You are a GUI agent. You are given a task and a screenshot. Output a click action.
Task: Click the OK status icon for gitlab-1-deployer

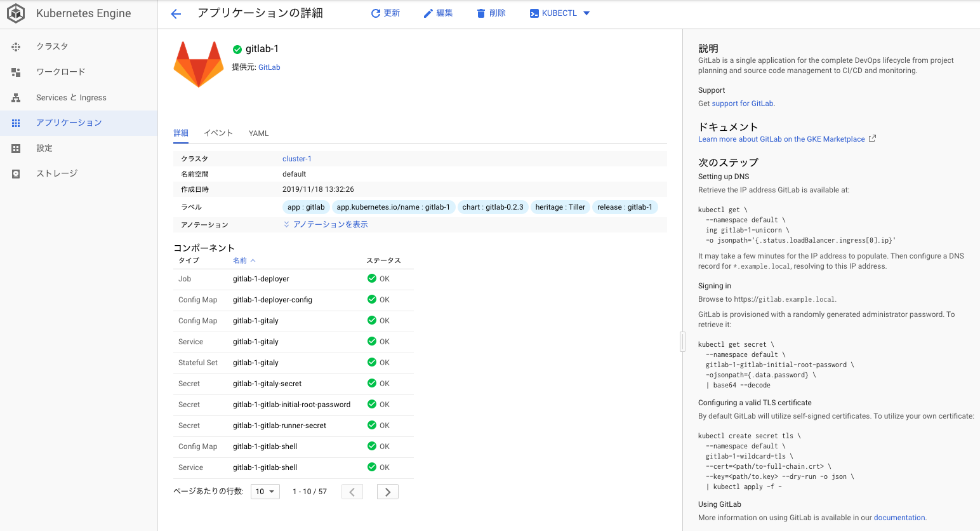tap(372, 278)
